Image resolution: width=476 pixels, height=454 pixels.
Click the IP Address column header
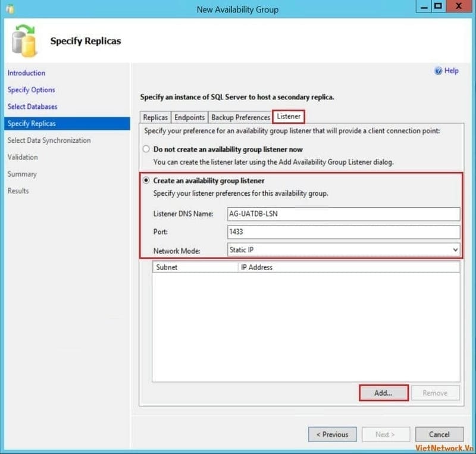pyautogui.click(x=348, y=267)
